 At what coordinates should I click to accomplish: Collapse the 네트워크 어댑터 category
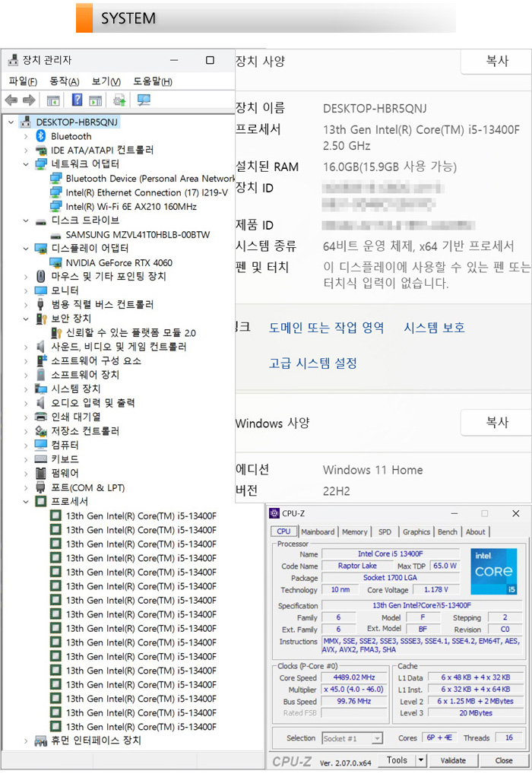coord(26,164)
